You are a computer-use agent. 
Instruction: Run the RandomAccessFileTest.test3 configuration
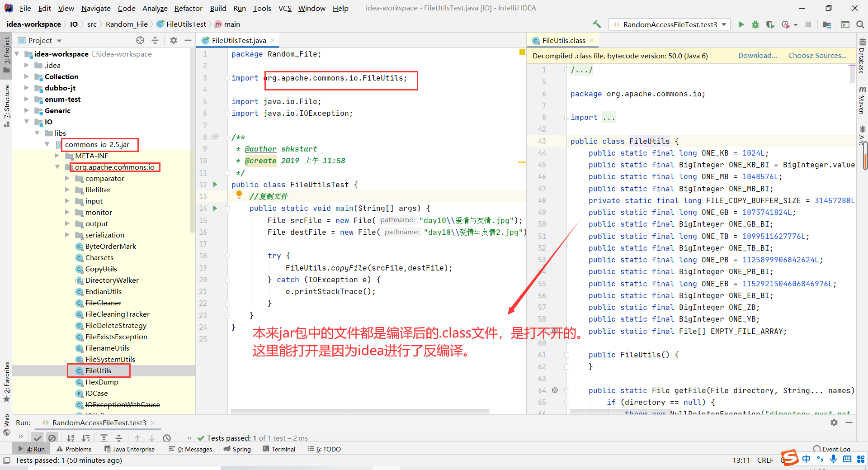(741, 24)
